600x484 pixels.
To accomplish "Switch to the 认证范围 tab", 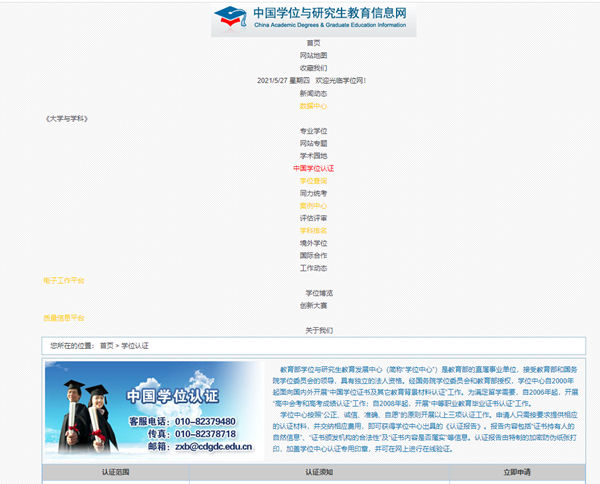I will click(x=115, y=471).
